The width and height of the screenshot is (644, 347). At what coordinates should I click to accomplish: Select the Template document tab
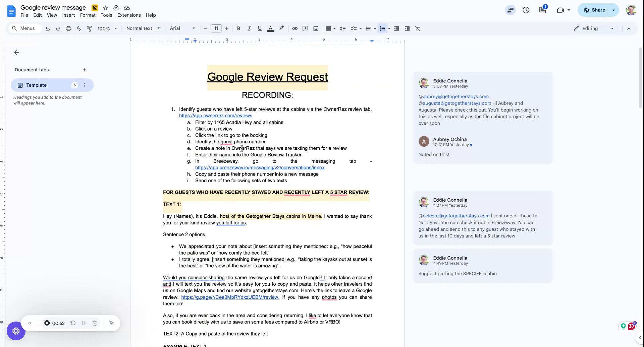(x=37, y=85)
